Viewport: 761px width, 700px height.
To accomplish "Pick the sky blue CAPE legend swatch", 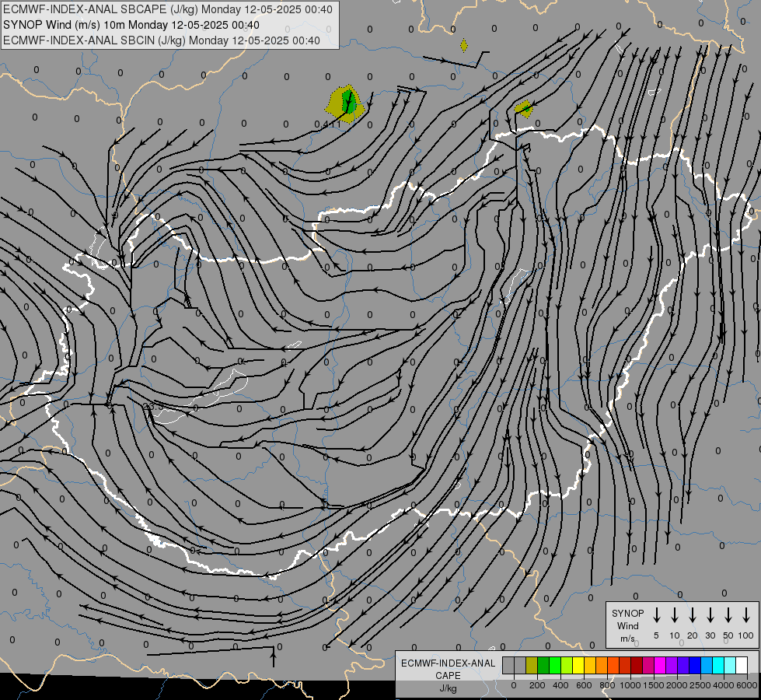I will click(x=706, y=665).
